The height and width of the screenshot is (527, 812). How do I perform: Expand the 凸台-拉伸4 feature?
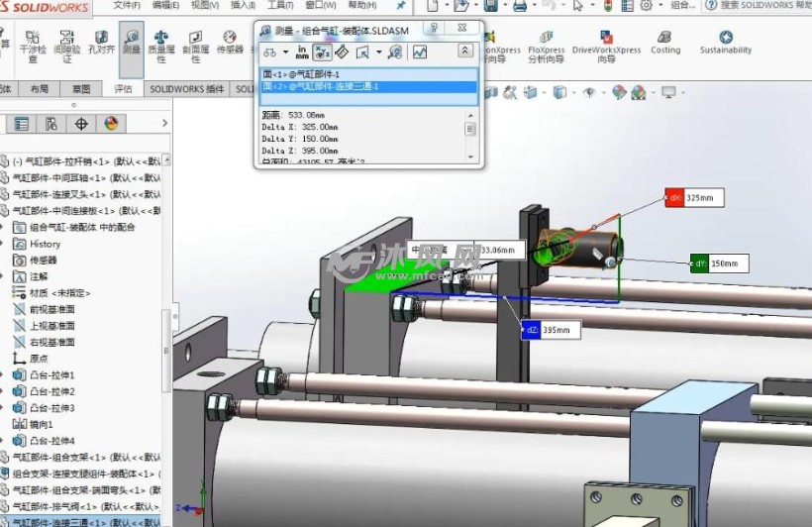(3, 441)
